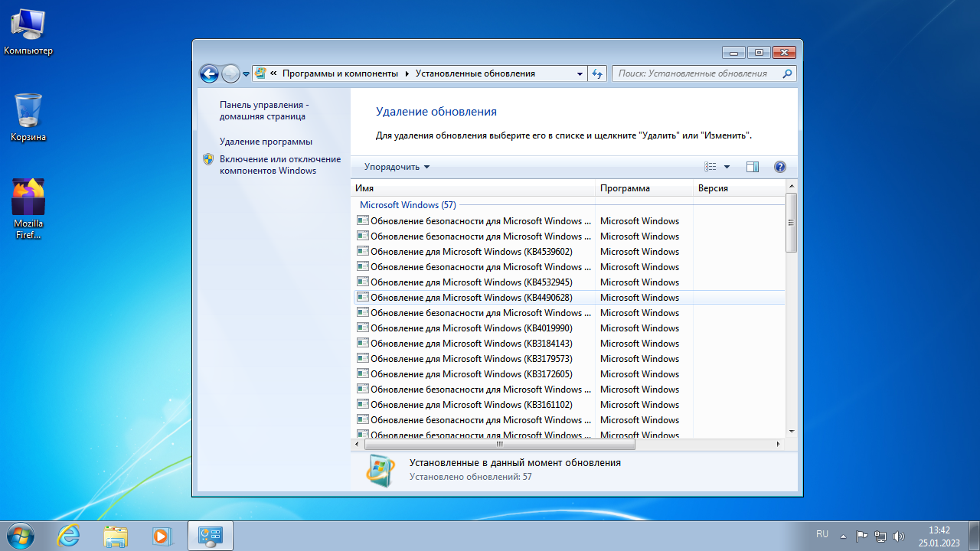Click the refresh button beside address bar

click(598, 73)
